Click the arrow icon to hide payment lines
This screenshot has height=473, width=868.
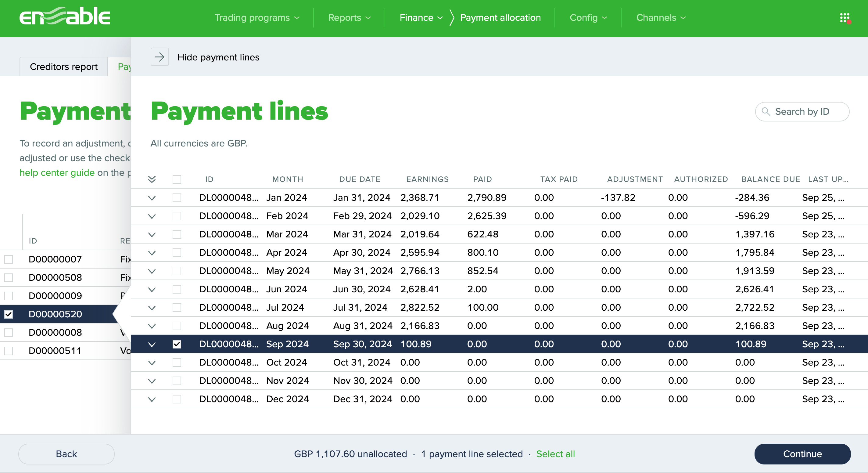tap(160, 57)
